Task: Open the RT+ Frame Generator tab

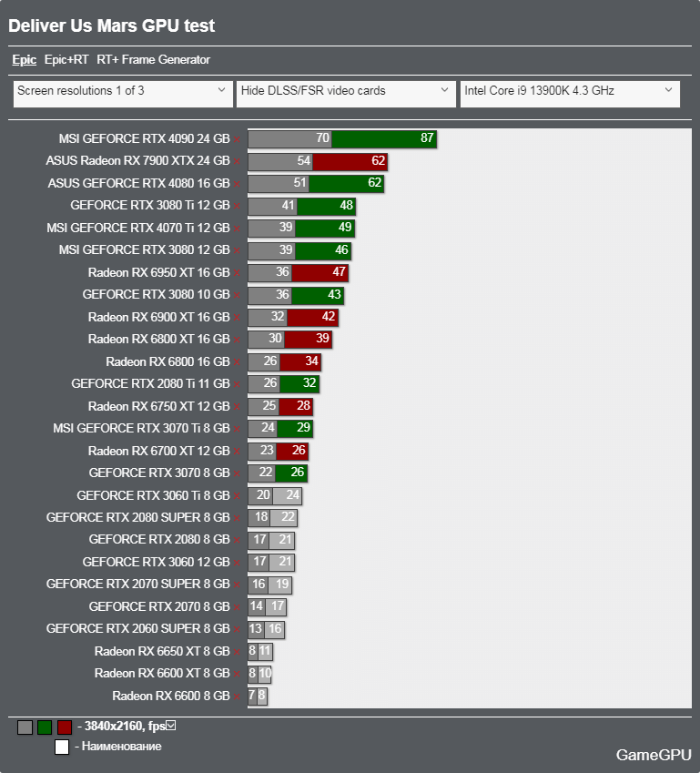Action: (x=153, y=60)
